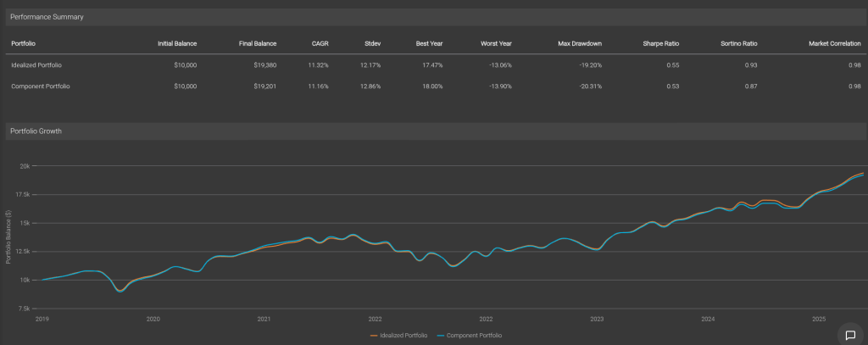Click the Performance Summary section header
Screen dimensions: 868x345
(47, 17)
